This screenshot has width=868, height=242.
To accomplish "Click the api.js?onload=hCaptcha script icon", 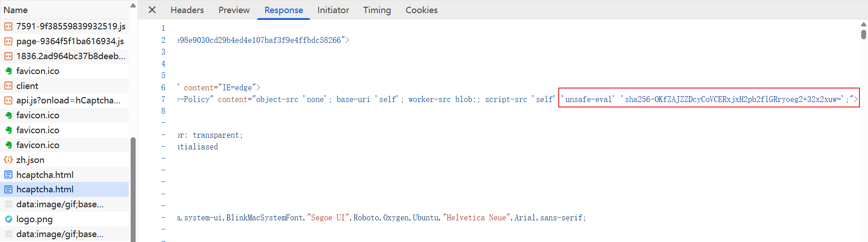I will pyautogui.click(x=8, y=101).
